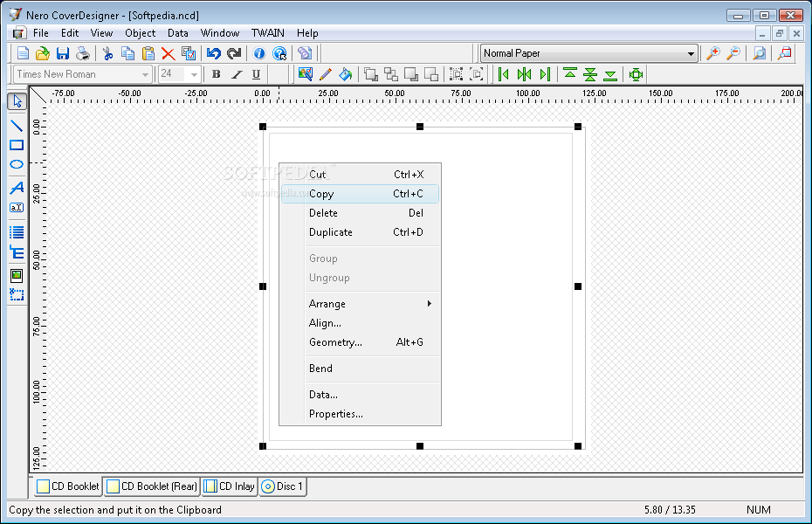
Task: Select the Arrow selection tool
Action: click(x=17, y=101)
